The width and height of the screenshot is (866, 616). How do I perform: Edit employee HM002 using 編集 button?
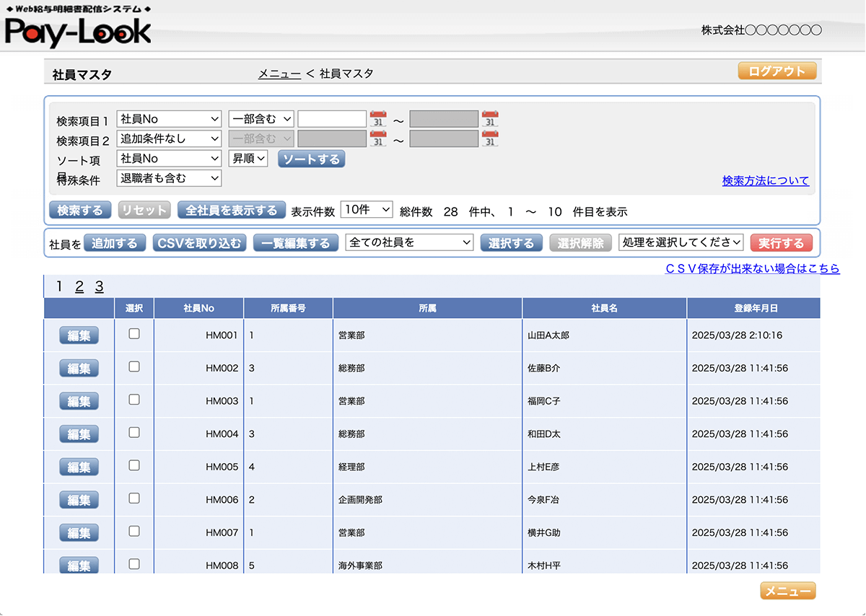click(x=79, y=369)
